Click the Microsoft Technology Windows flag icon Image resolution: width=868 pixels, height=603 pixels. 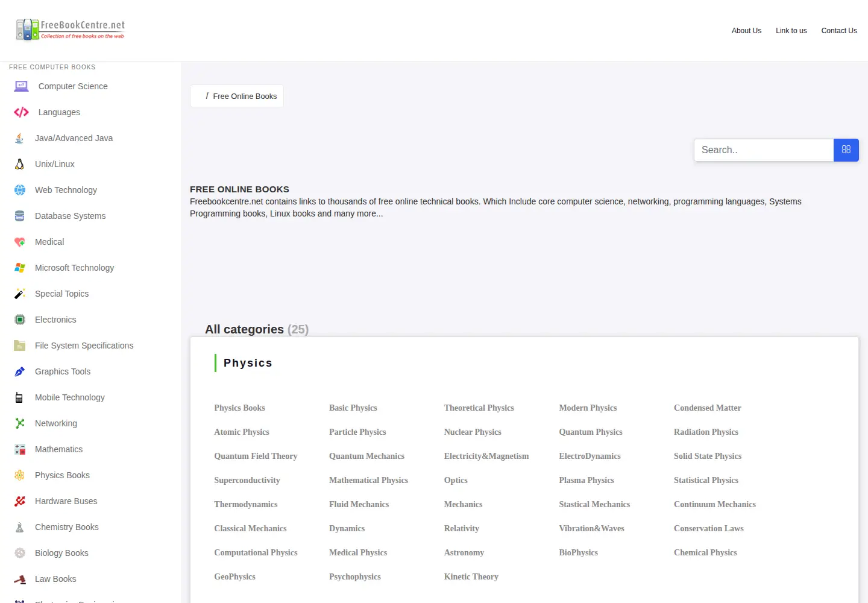19,268
